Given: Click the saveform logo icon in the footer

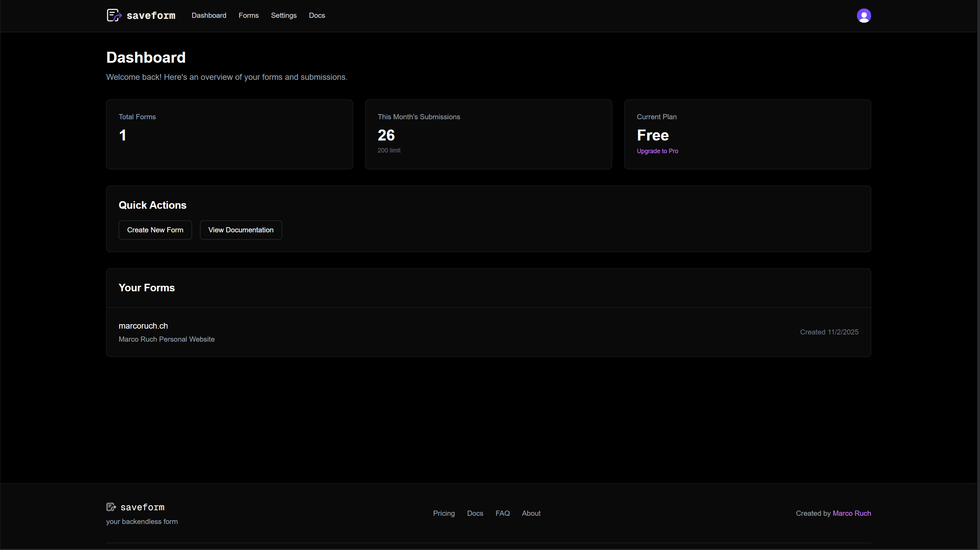Looking at the screenshot, I should click(x=111, y=506).
